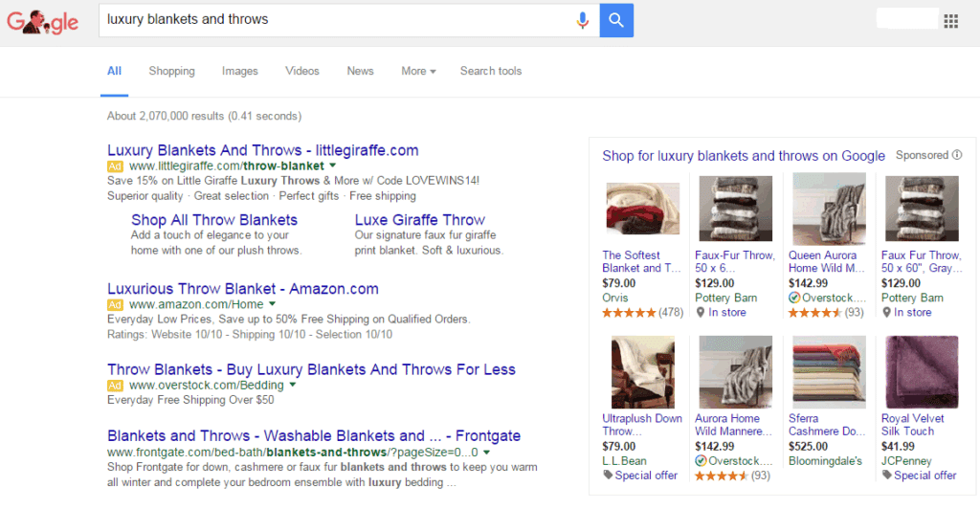The width and height of the screenshot is (980, 509).
Task: Open dropdown arrow beside littlegiraffe.com URL
Action: [x=332, y=166]
